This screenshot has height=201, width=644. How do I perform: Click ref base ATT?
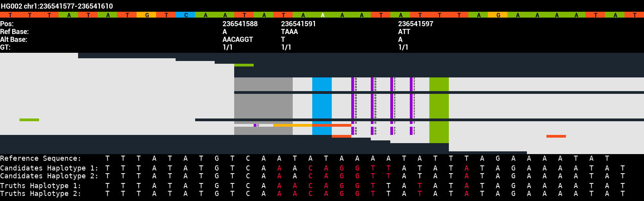coord(404,32)
